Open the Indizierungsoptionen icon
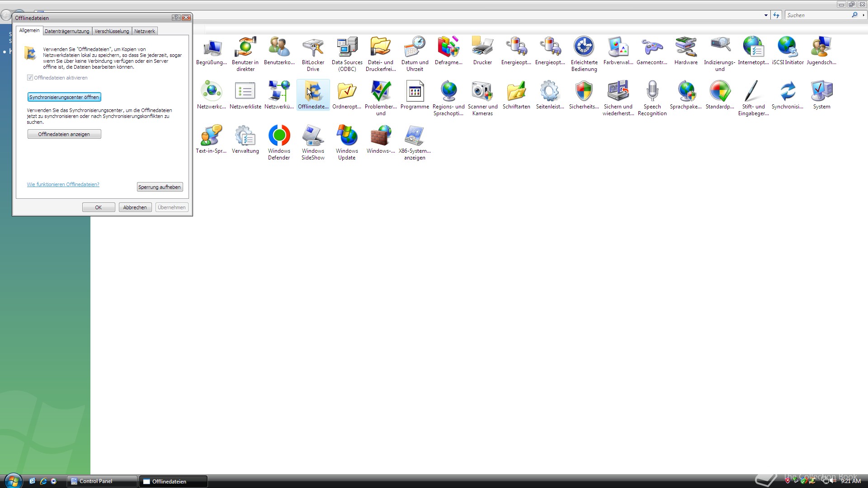The height and width of the screenshot is (488, 868). pos(720,54)
